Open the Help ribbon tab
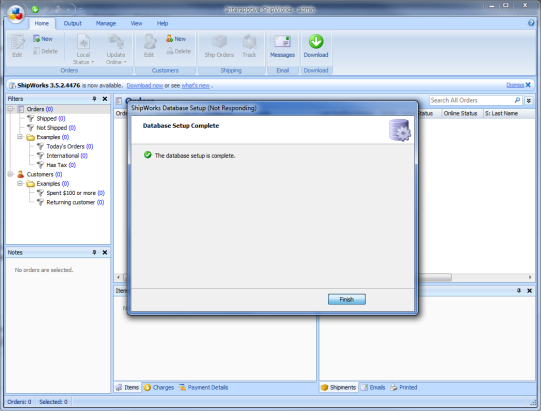The image size is (541, 411). [162, 23]
